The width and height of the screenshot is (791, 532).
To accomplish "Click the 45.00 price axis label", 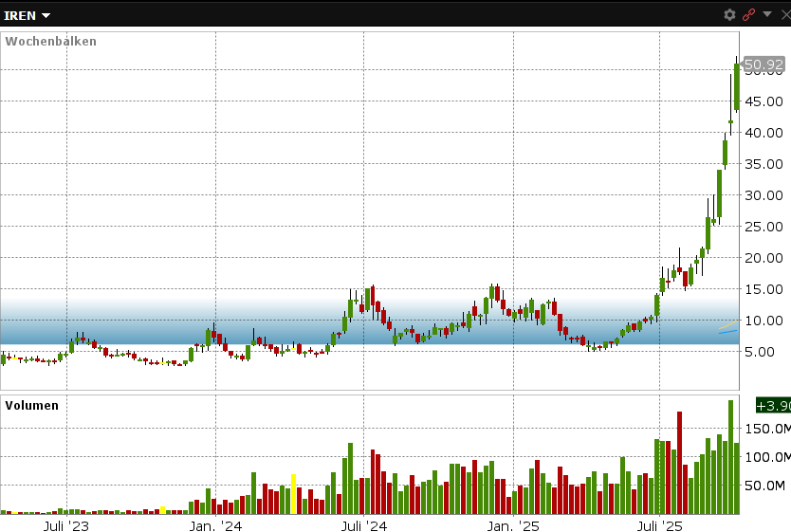I will click(x=763, y=101).
